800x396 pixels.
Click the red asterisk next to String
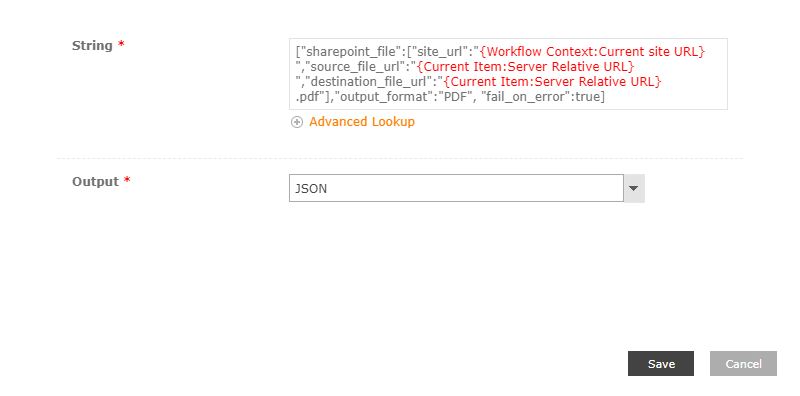coord(121,44)
